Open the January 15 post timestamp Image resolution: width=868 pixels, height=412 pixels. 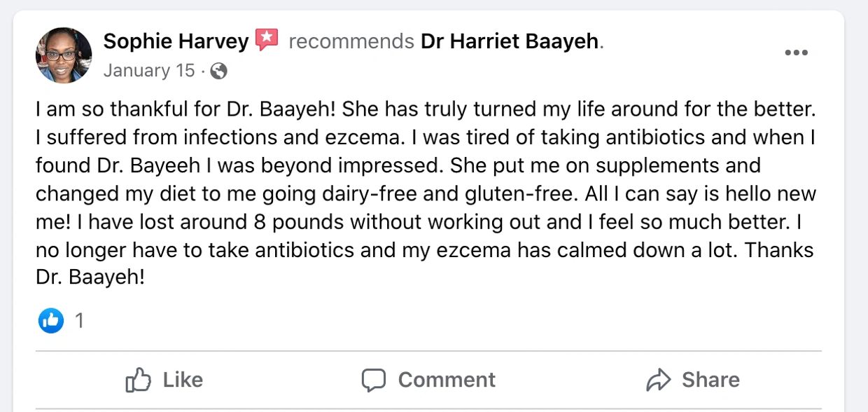point(149,71)
